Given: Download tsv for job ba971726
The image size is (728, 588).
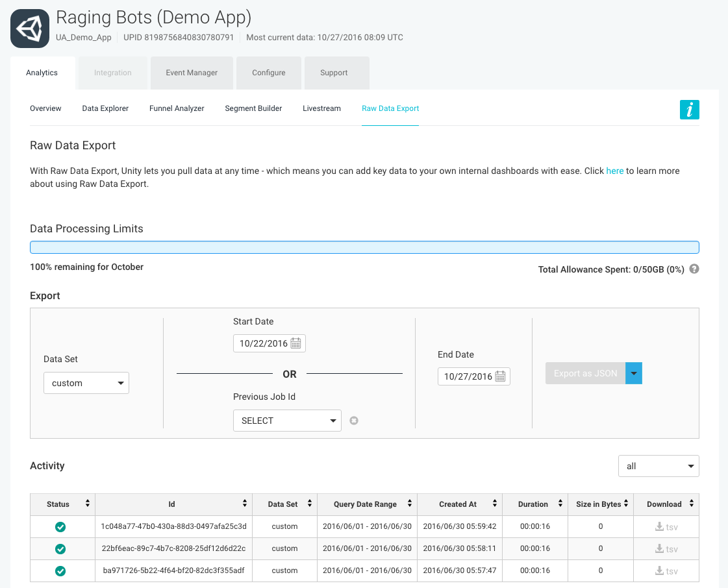Looking at the screenshot, I should pos(666,570).
